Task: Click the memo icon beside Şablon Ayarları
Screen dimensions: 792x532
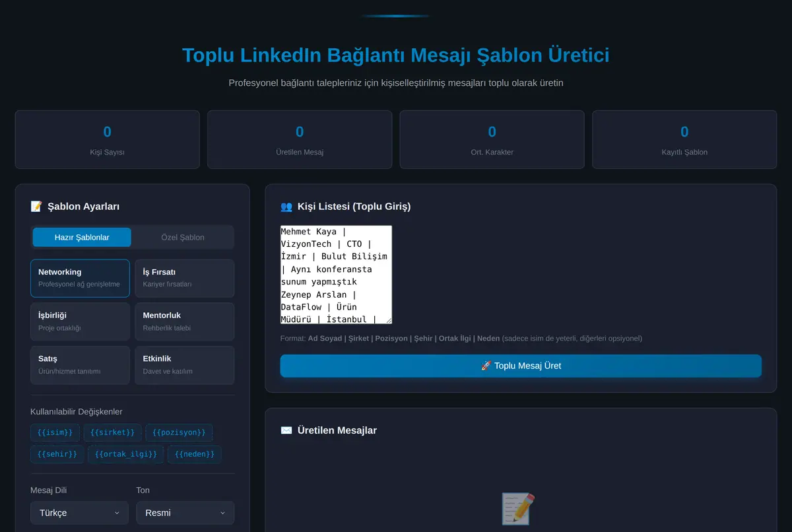Action: click(x=36, y=207)
